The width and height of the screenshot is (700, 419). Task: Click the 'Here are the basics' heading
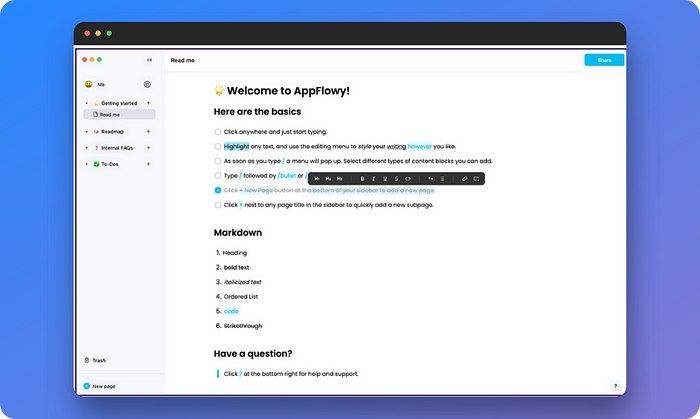[x=257, y=112]
